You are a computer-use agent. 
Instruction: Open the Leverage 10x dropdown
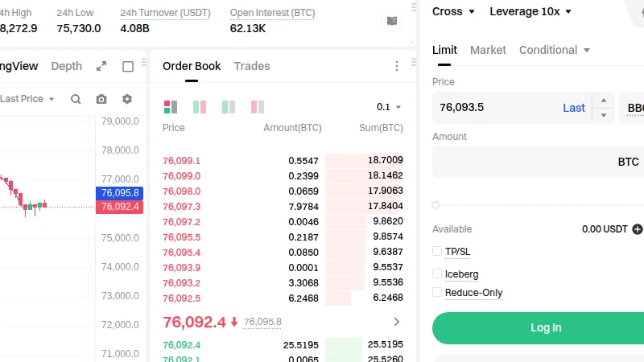[x=530, y=11]
